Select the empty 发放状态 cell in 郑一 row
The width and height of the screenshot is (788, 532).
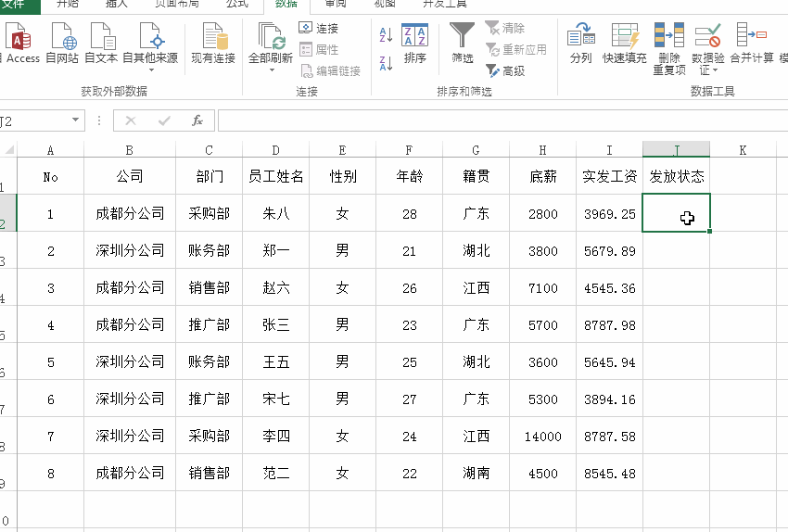click(x=677, y=250)
